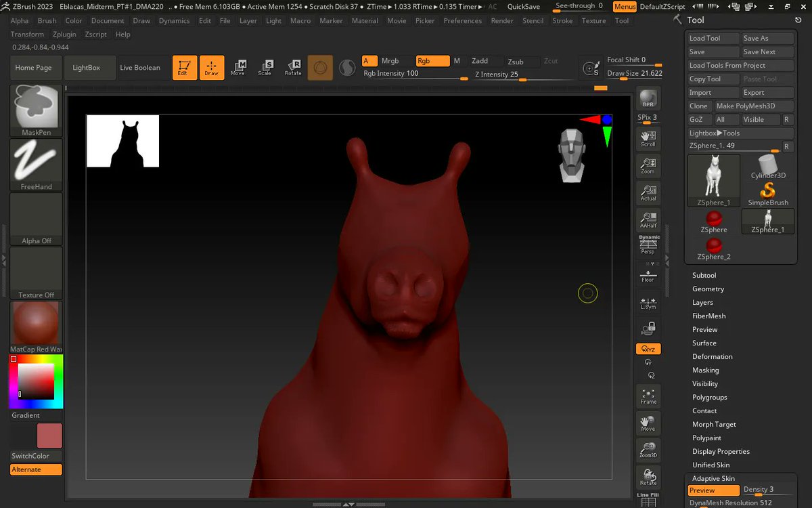Click the Zoom canvas icon
Viewport: 812px width, 508px height.
point(648,165)
